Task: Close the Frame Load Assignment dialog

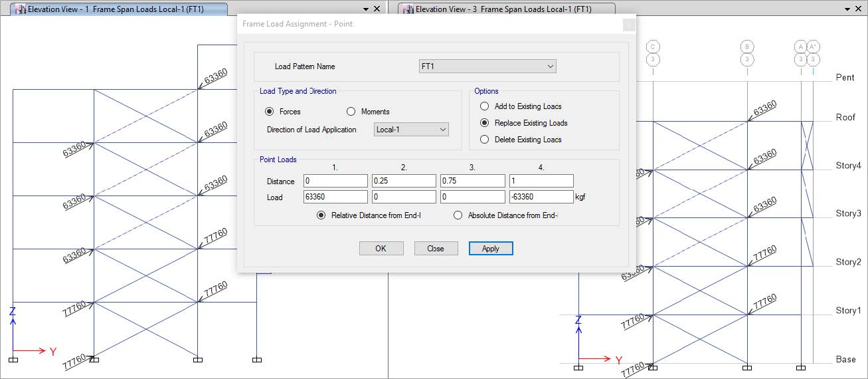Action: pos(629,24)
